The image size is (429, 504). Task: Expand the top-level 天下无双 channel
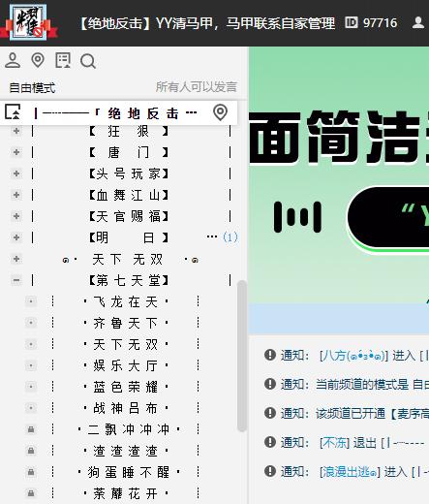pos(16,259)
